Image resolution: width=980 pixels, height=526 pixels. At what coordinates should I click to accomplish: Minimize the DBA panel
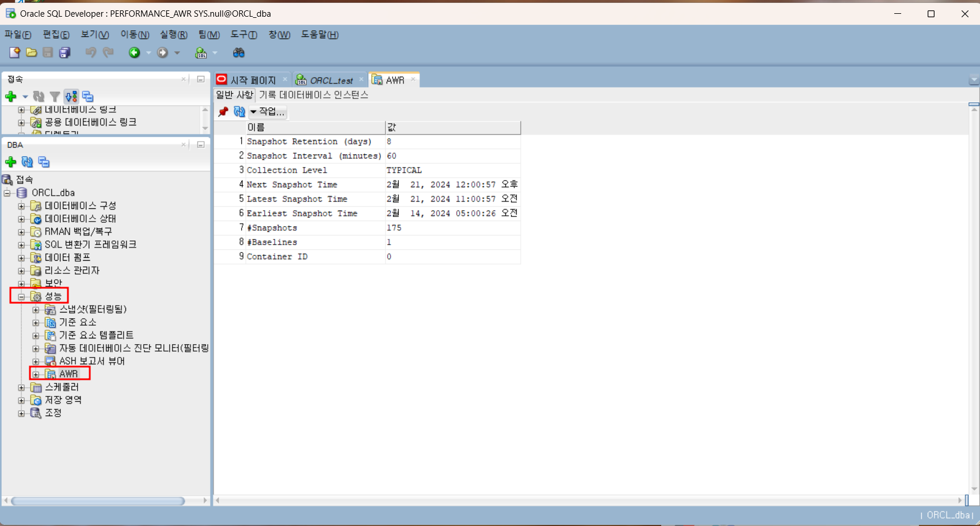coord(201,144)
